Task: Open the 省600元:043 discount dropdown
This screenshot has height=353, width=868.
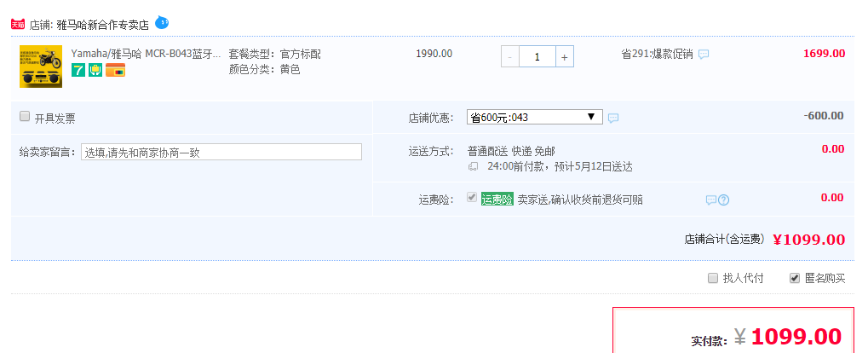Action: 535,117
